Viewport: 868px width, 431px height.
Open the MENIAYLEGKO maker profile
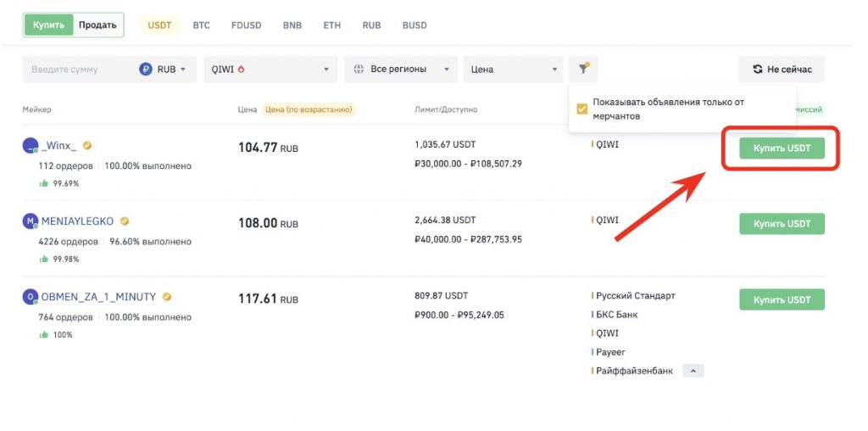click(x=77, y=221)
